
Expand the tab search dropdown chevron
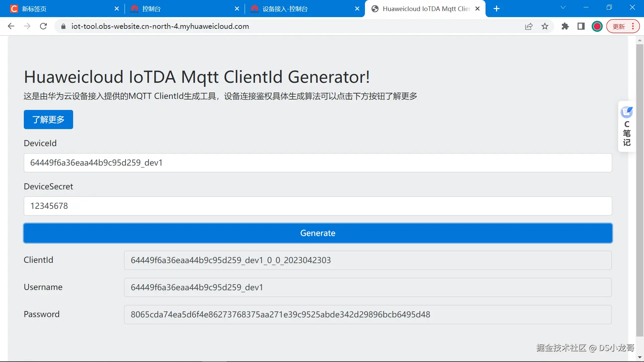click(563, 7)
